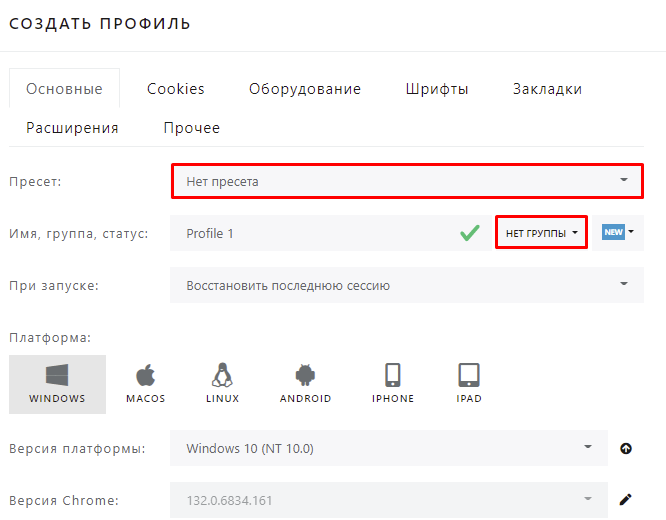The width and height of the screenshot is (666, 520).
Task: Open the При запуске startup dropdown
Action: click(406, 285)
